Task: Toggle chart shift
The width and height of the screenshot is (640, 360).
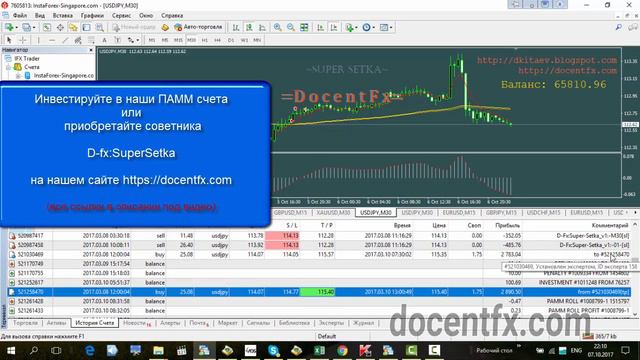Action: (334, 27)
